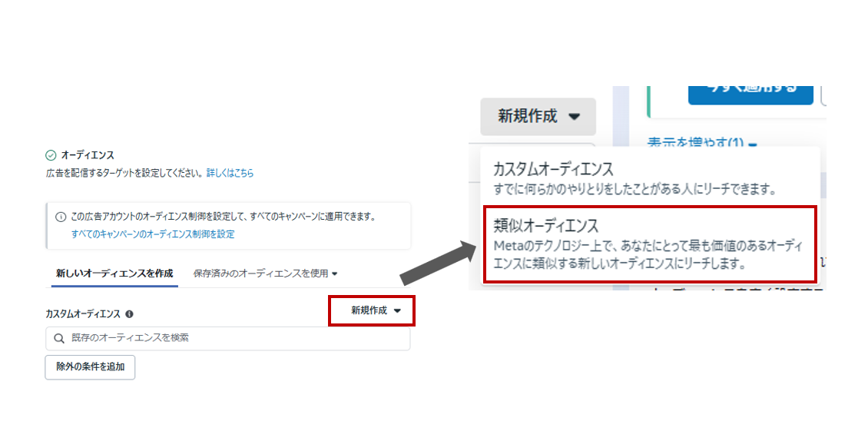Open the 詳しくはこちら link

230,174
